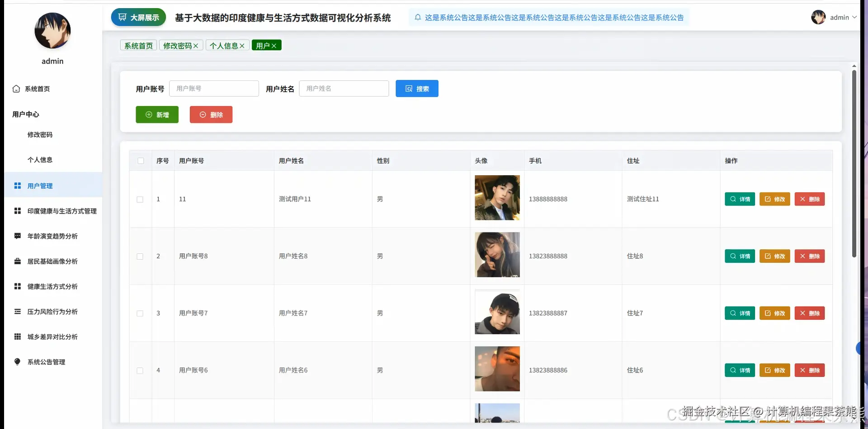Click avatar thumbnail of 用户姓名6

[497, 369]
